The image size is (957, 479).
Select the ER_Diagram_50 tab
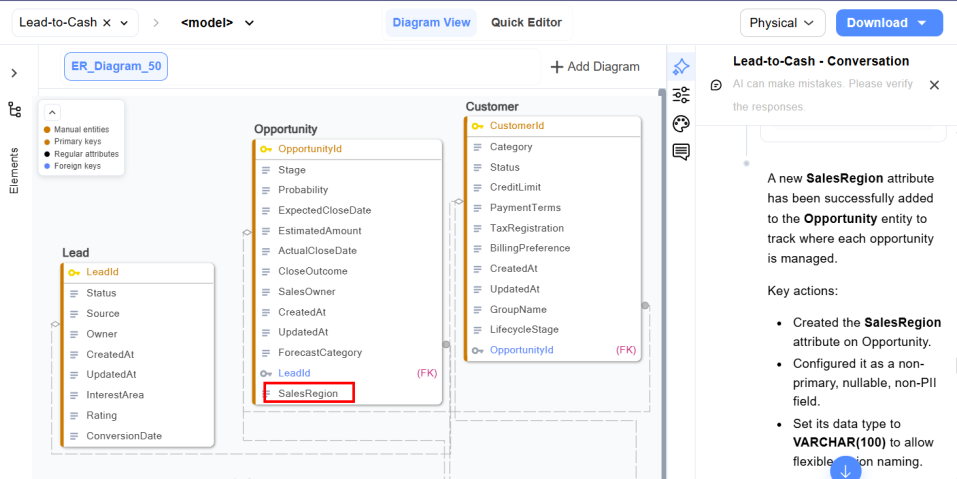pos(116,67)
